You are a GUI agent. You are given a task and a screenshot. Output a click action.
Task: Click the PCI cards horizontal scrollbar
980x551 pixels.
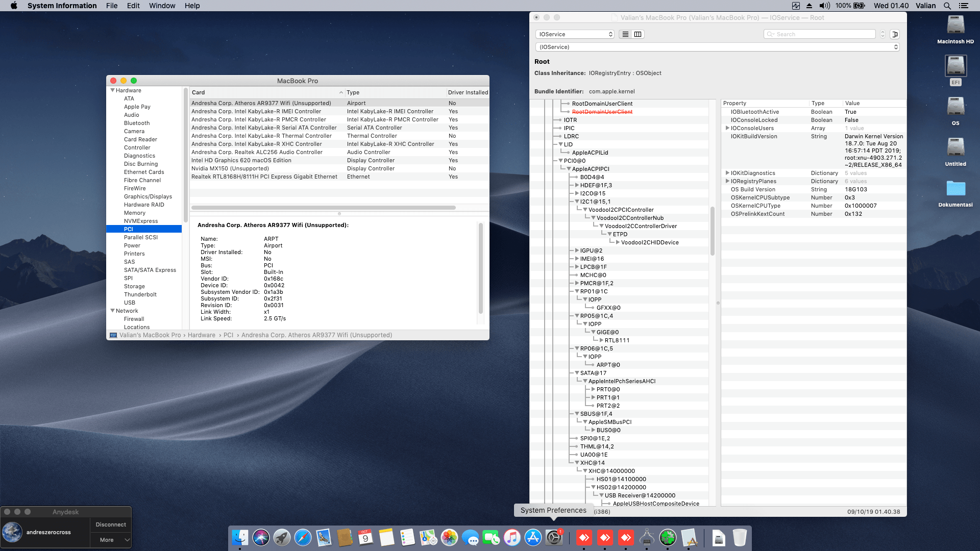click(324, 208)
